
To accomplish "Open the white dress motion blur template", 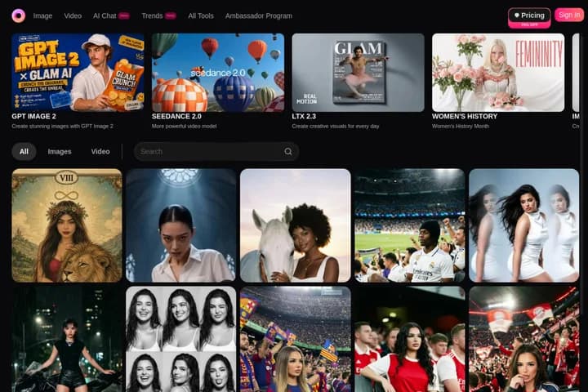I will pyautogui.click(x=524, y=225).
